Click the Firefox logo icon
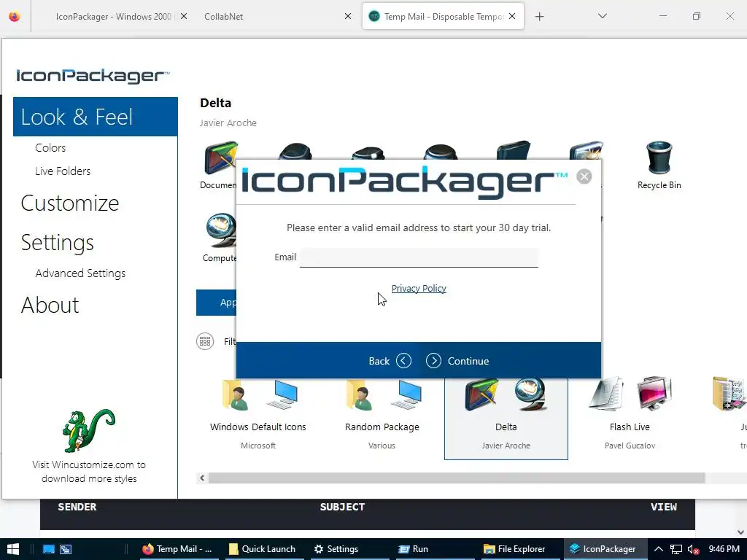This screenshot has width=747, height=560. pyautogui.click(x=15, y=16)
